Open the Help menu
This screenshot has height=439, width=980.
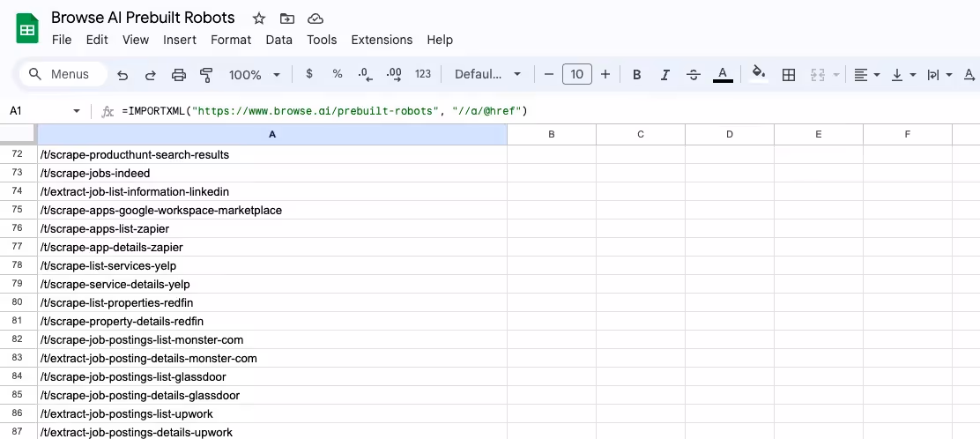pos(440,40)
